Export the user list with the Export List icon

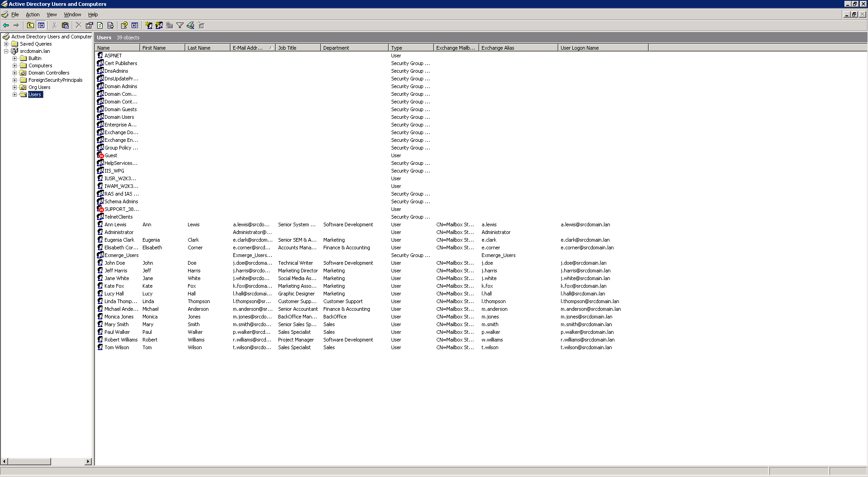111,25
